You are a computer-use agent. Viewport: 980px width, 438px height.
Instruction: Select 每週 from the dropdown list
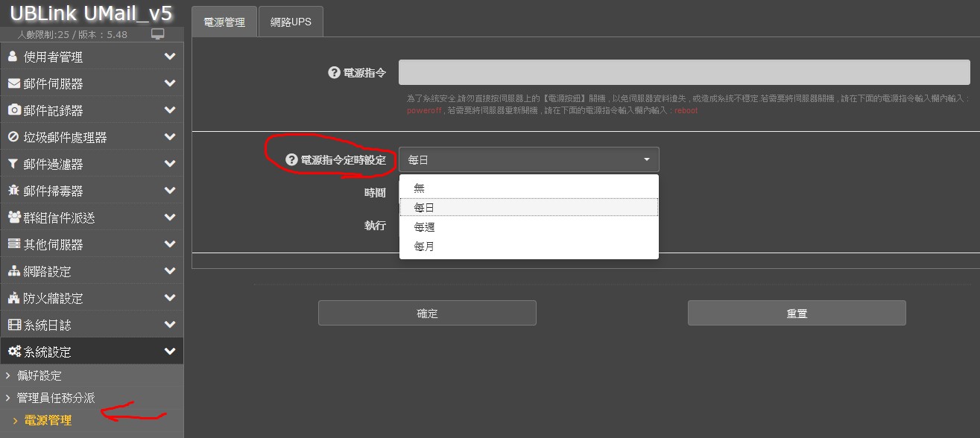coord(424,227)
